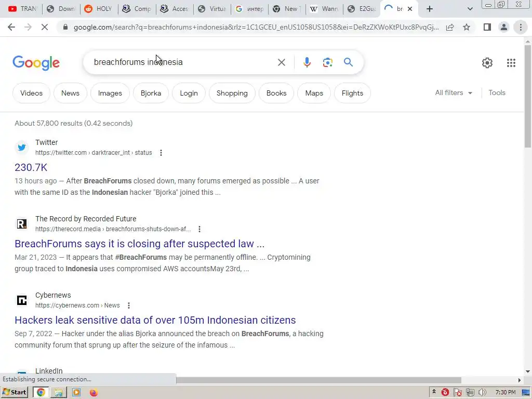Open the Google apps grid

[511, 63]
